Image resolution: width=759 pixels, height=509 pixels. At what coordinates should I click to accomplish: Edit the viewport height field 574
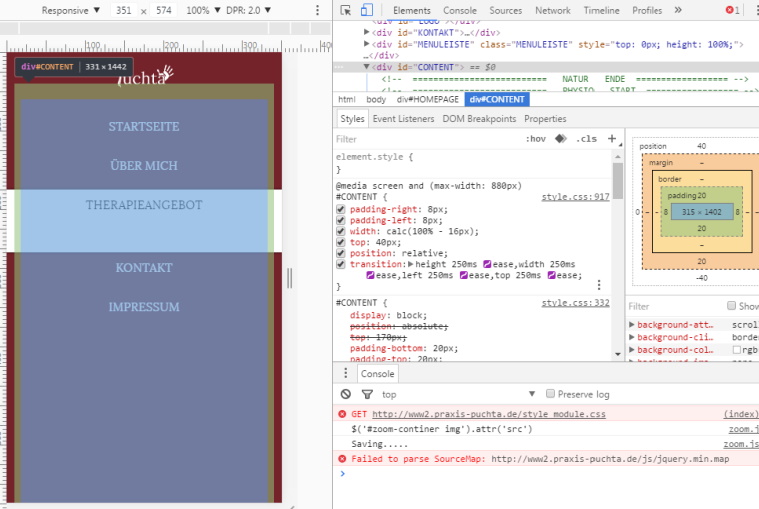pos(164,10)
